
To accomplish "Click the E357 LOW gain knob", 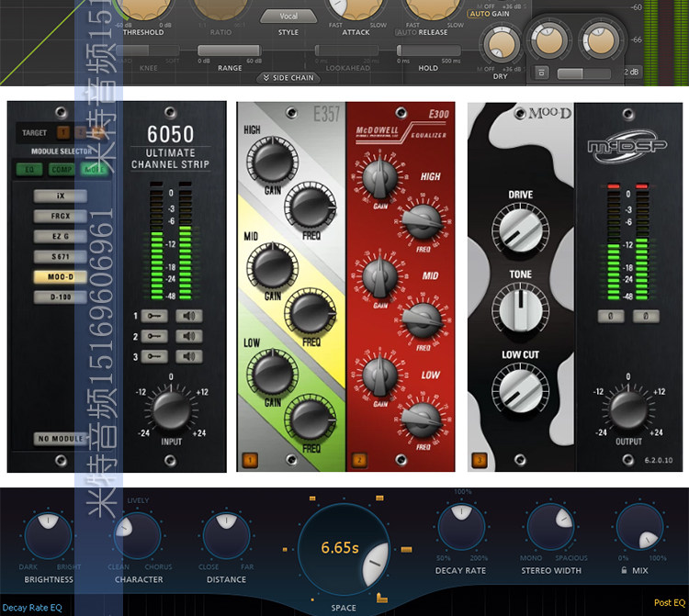I will (272, 374).
